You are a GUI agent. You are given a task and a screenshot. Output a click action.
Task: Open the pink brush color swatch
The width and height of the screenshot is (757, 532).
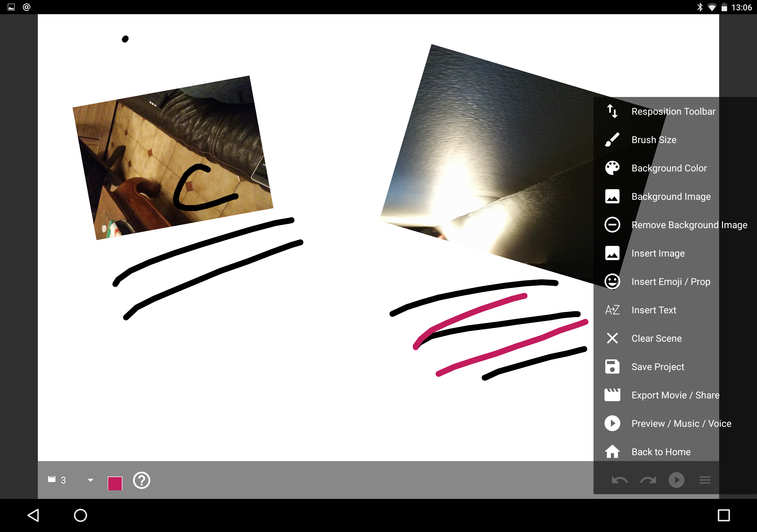coord(115,483)
